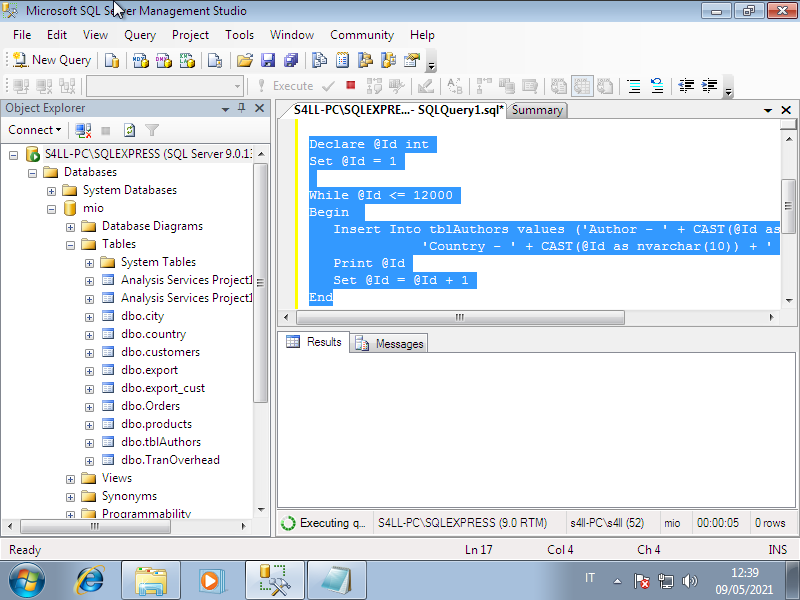This screenshot has width=800, height=600.
Task: Click the Summary tab label
Action: [x=537, y=110]
